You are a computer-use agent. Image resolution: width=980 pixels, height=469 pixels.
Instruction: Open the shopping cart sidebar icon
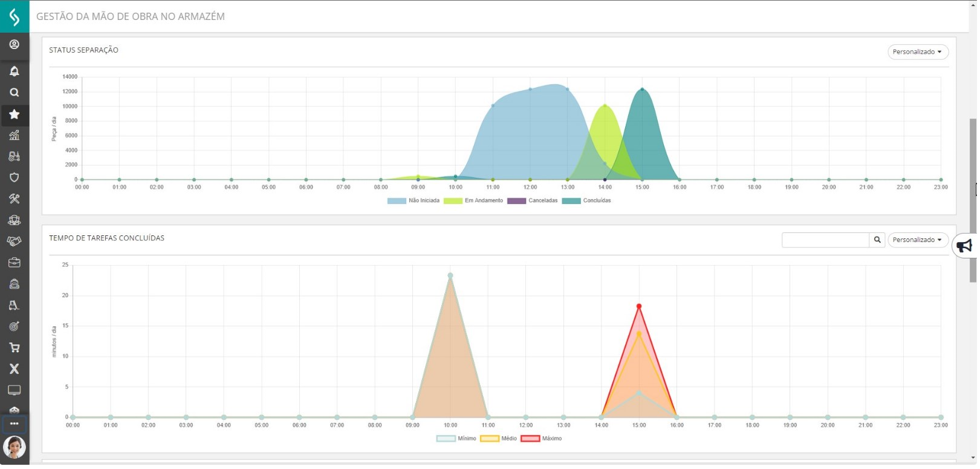[15, 348]
